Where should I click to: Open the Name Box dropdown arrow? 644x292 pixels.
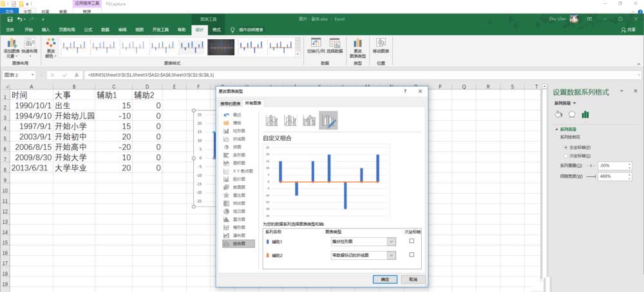[x=32, y=75]
